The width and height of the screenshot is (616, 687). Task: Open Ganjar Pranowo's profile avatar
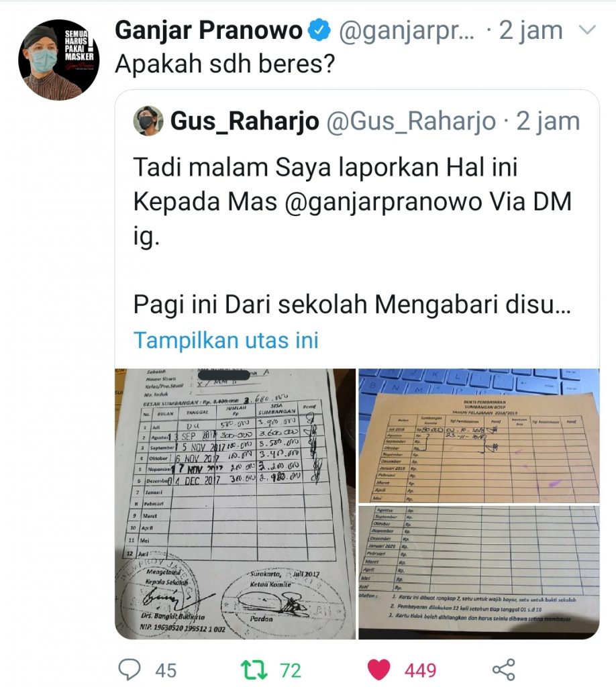tap(58, 60)
